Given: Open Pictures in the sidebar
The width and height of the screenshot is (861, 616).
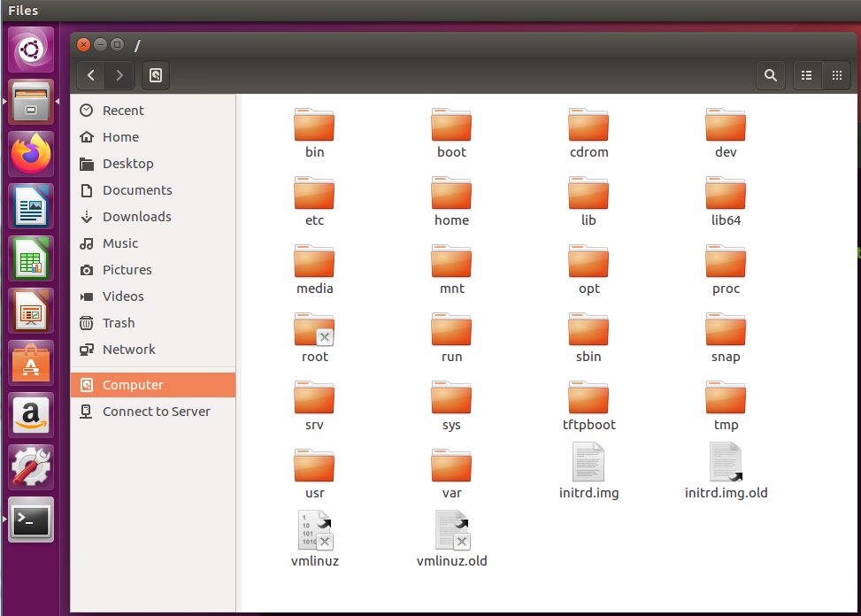Looking at the screenshot, I should coord(153,270).
